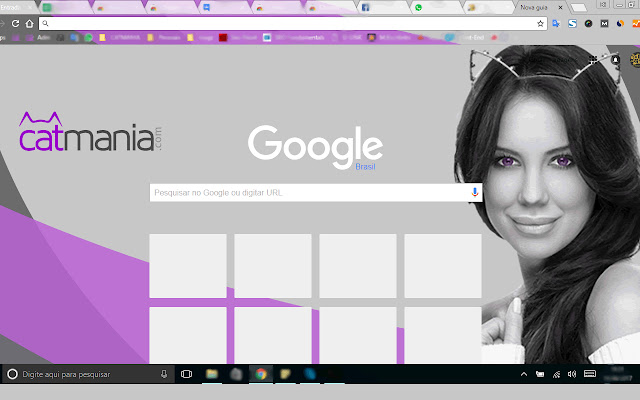Open Wi-Fi network settings in tray

556,374
